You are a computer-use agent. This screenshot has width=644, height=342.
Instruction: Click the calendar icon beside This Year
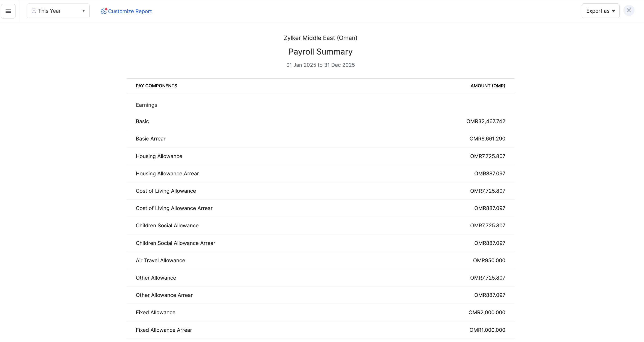(x=34, y=11)
